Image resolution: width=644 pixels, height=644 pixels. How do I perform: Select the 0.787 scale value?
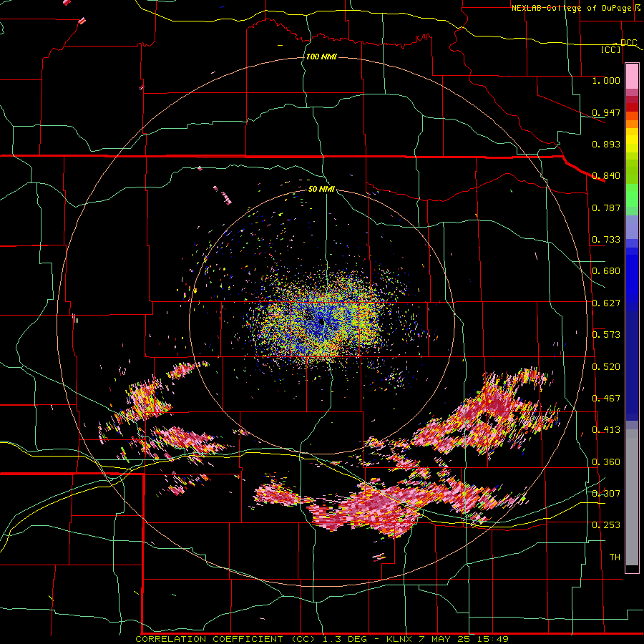point(606,208)
